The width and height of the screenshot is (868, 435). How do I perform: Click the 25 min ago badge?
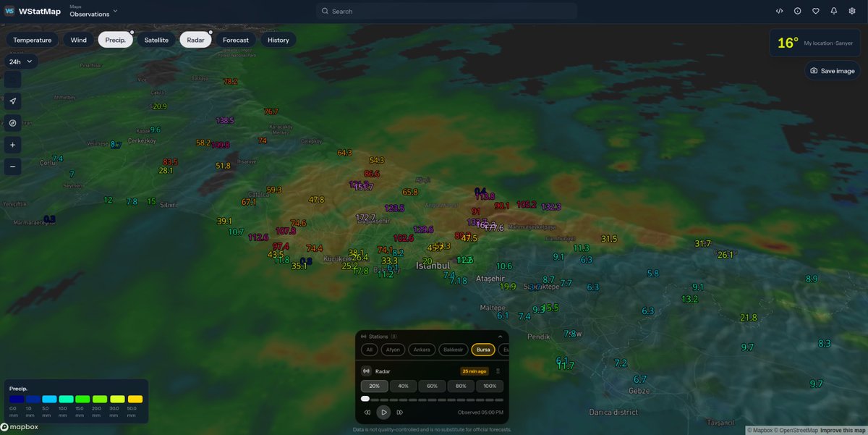(475, 371)
